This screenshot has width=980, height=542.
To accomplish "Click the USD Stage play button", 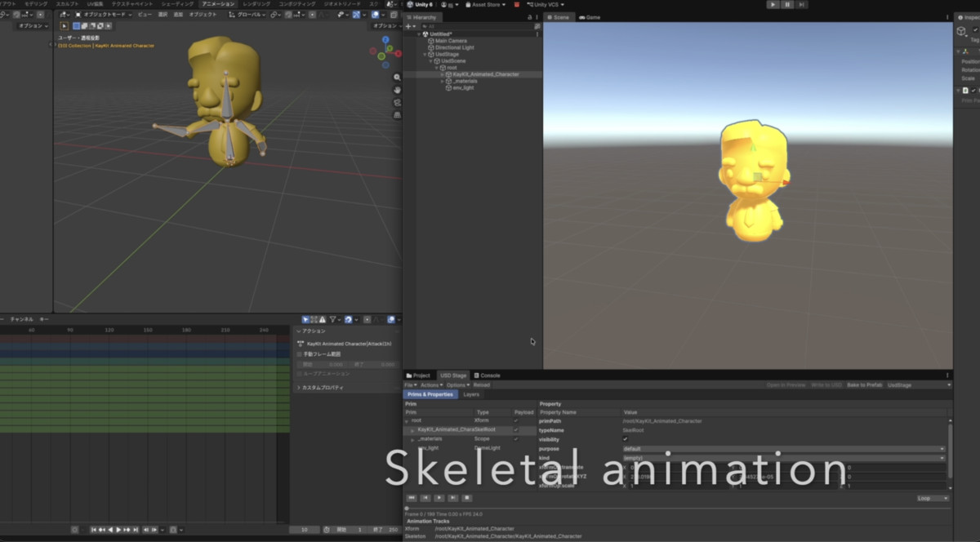I will point(439,498).
